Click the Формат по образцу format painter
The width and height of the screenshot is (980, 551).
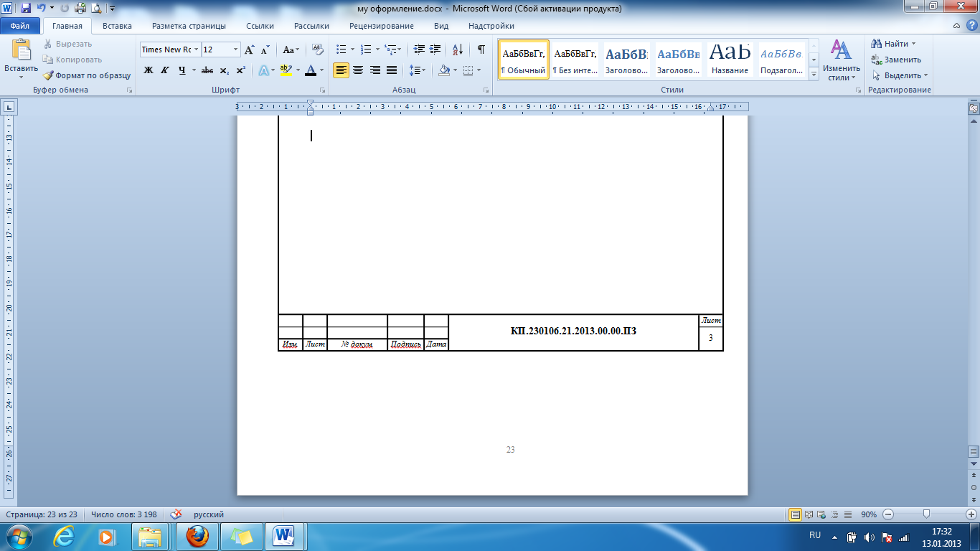coord(87,75)
